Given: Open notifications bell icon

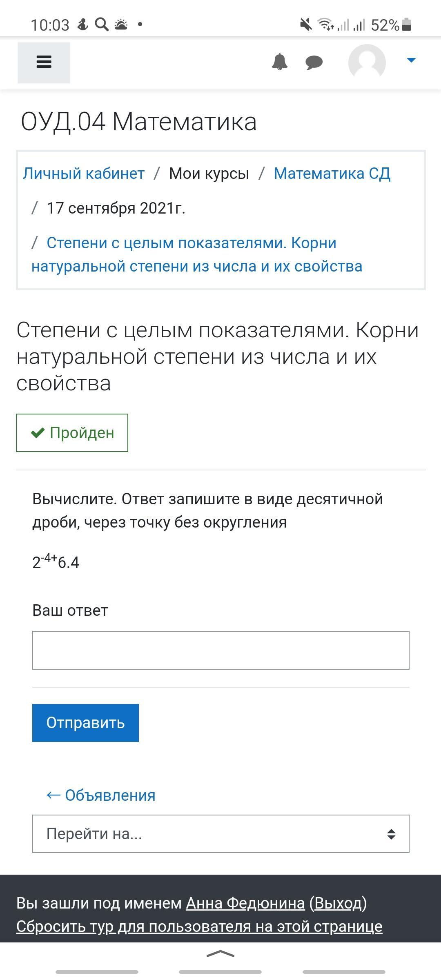Looking at the screenshot, I should pyautogui.click(x=280, y=62).
